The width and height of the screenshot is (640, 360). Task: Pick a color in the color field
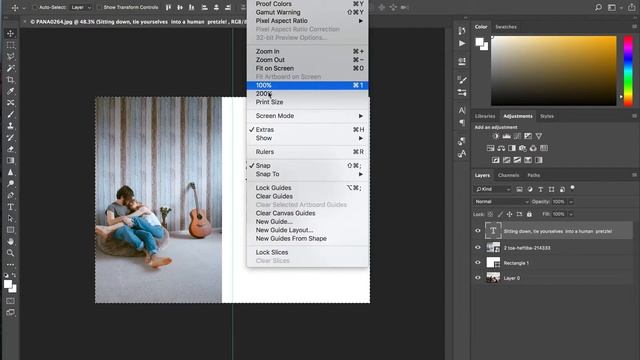point(553,71)
